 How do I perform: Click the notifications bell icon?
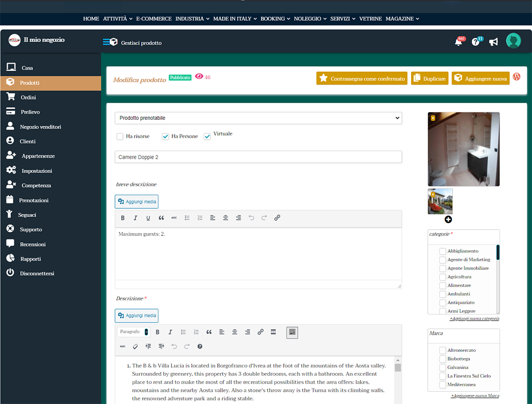(458, 42)
